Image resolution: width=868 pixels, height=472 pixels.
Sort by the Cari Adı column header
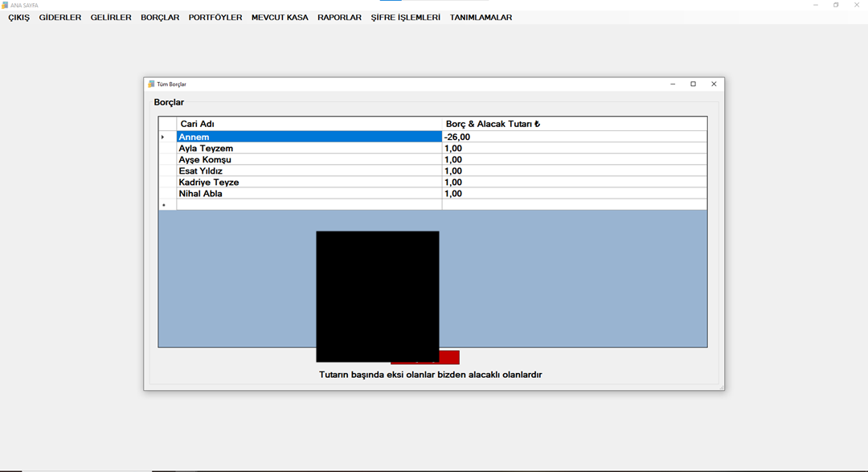(309, 124)
